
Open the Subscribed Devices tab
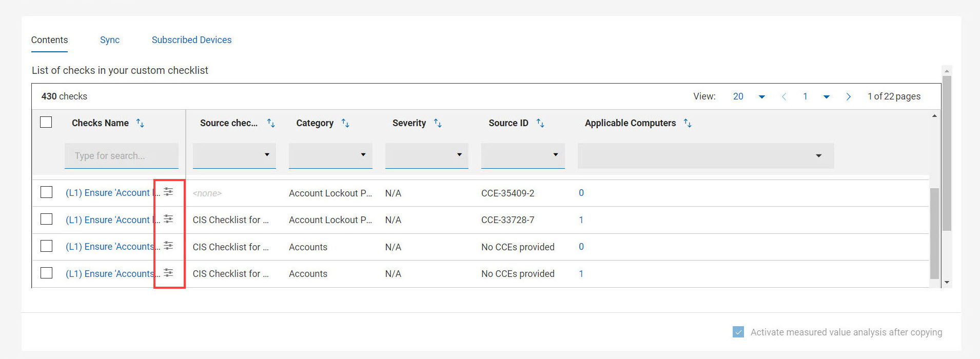click(191, 40)
